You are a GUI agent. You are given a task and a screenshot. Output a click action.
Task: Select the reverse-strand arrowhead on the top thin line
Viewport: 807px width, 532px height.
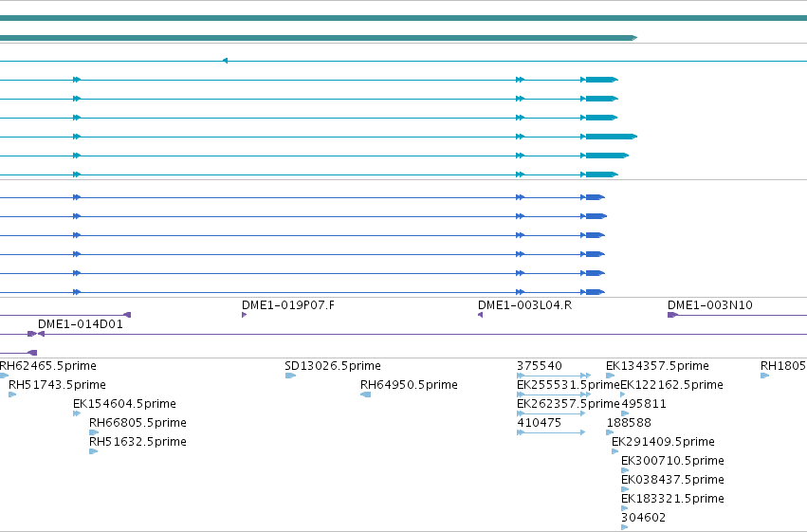(225, 61)
